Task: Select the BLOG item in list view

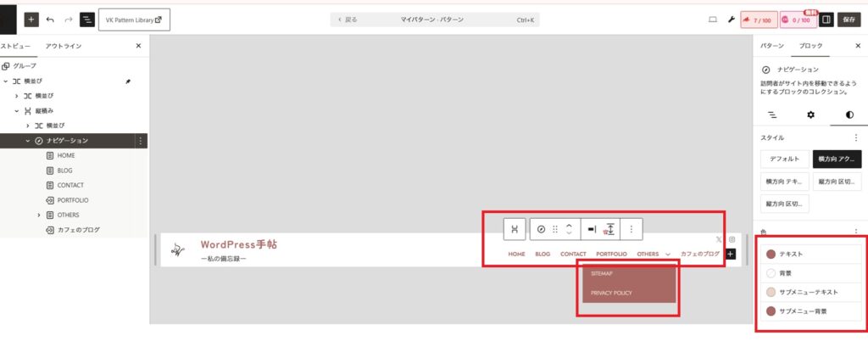Action: click(64, 171)
